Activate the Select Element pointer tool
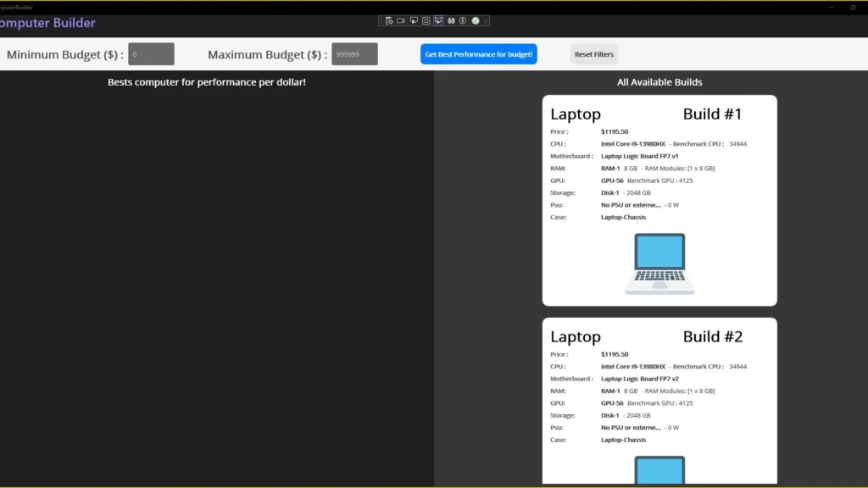Image resolution: width=868 pixels, height=488 pixels. click(414, 20)
